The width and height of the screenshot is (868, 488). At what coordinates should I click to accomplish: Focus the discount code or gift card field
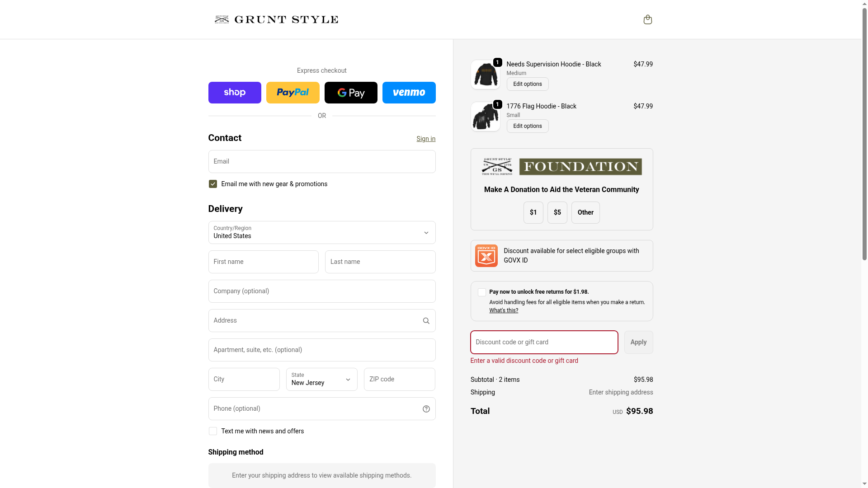544,342
